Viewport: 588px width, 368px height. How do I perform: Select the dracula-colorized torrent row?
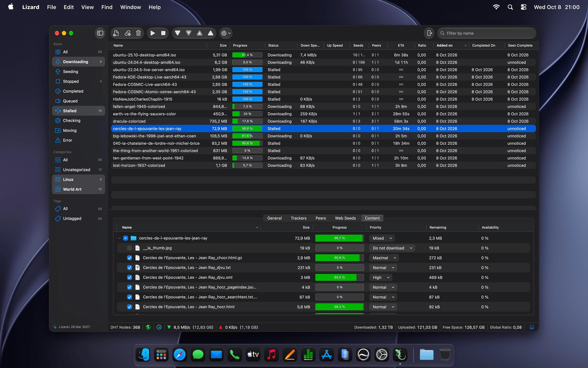tap(323, 121)
